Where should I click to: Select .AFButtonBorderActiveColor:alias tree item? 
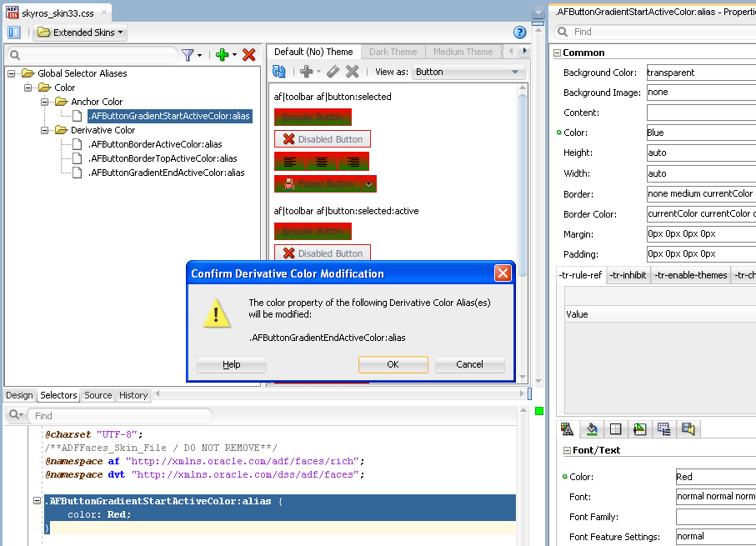tap(155, 144)
